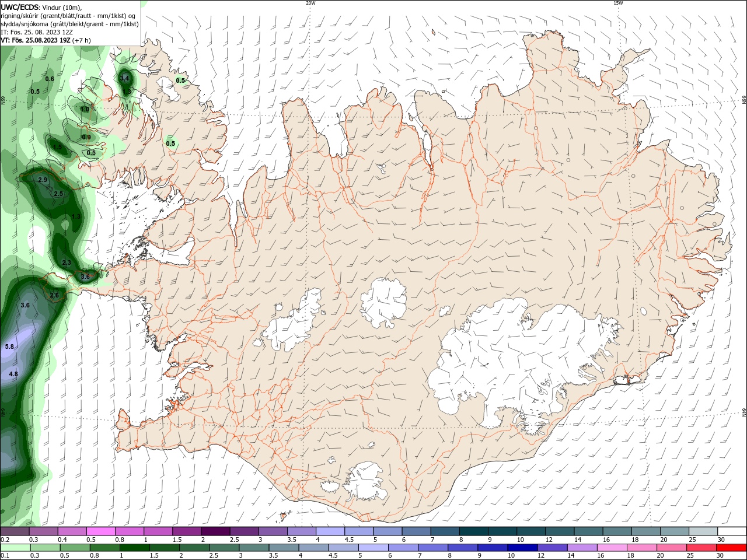Select the pale green 0.1 rain swatch

click(x=15, y=548)
